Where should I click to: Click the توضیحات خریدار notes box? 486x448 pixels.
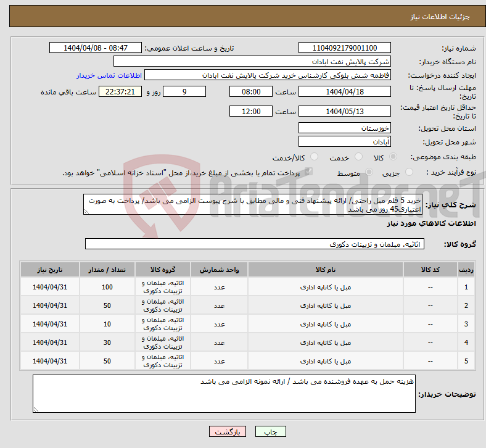pyautogui.click(x=224, y=394)
